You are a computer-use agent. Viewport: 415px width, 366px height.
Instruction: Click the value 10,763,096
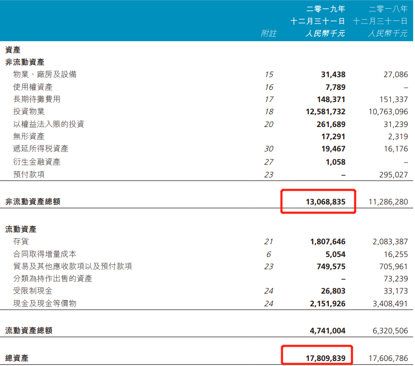tap(388, 112)
